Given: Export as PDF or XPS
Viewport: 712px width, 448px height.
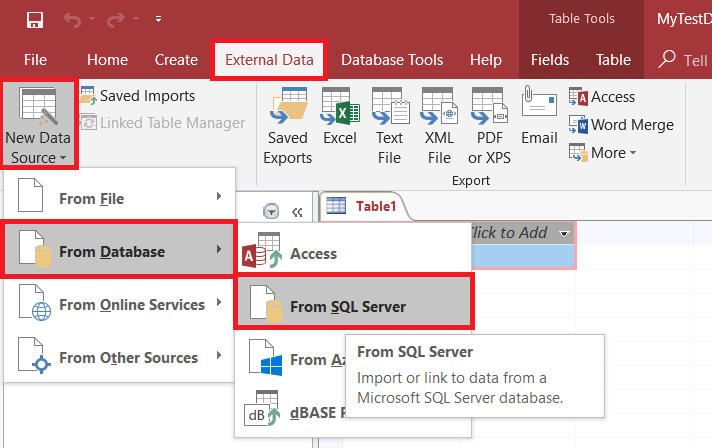Looking at the screenshot, I should (x=490, y=126).
